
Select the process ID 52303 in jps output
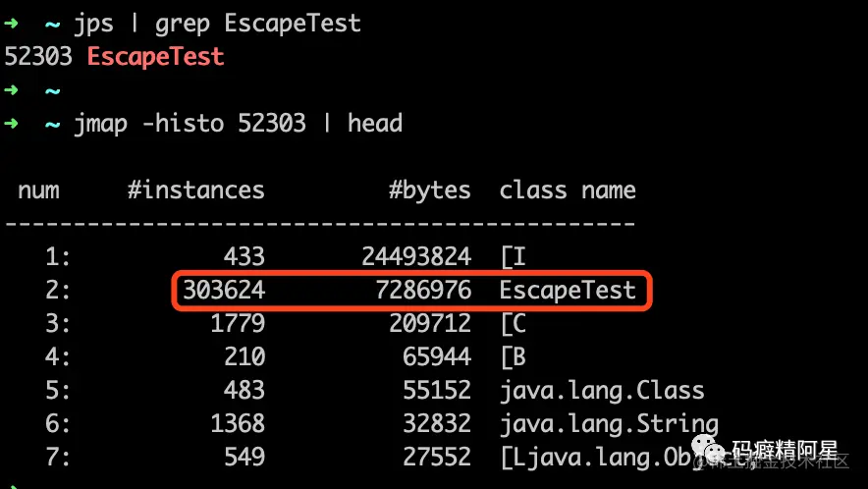pos(38,57)
